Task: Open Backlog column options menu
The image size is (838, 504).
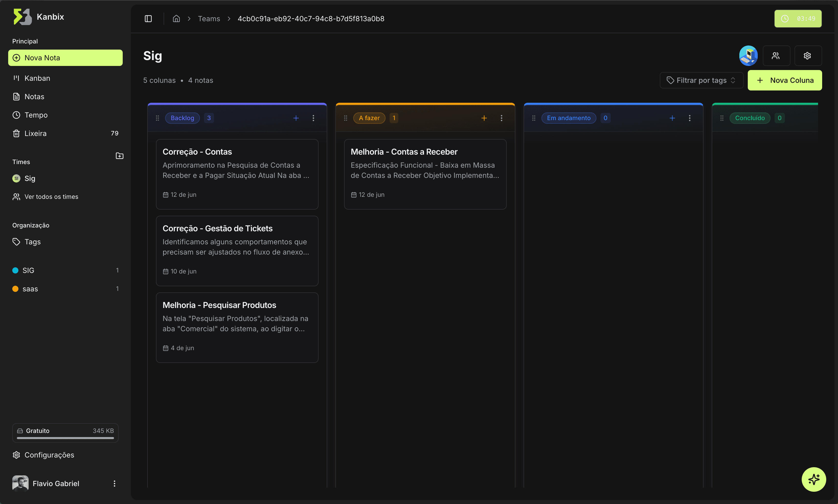Action: click(313, 118)
